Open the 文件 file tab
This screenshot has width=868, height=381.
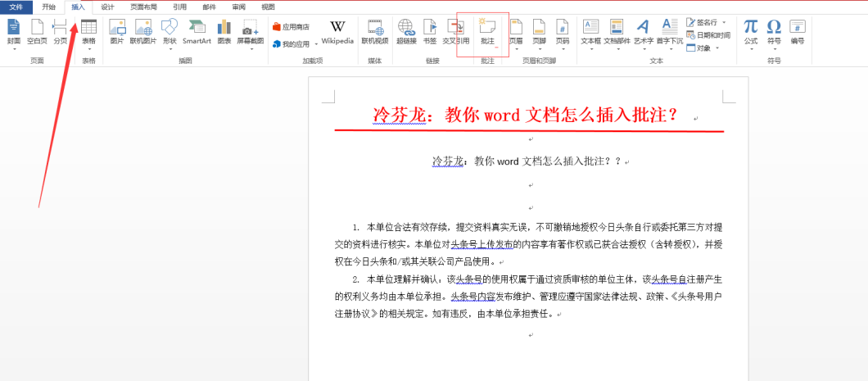pos(16,7)
